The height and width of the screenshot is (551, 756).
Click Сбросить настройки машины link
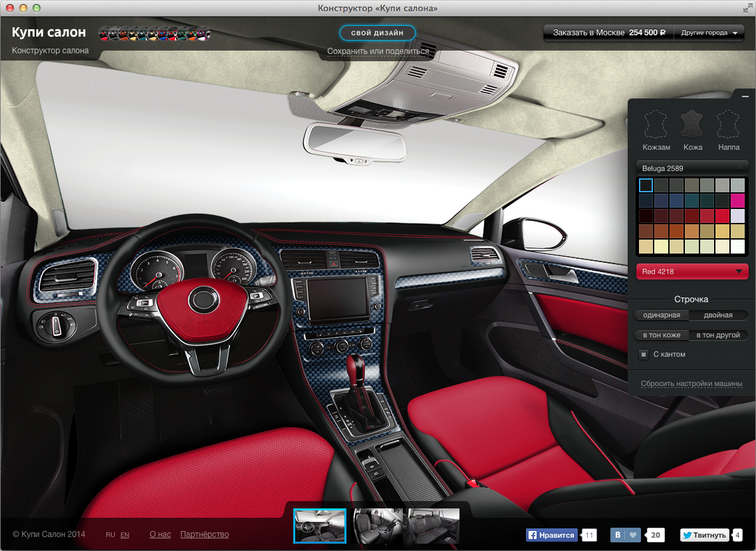tap(692, 384)
